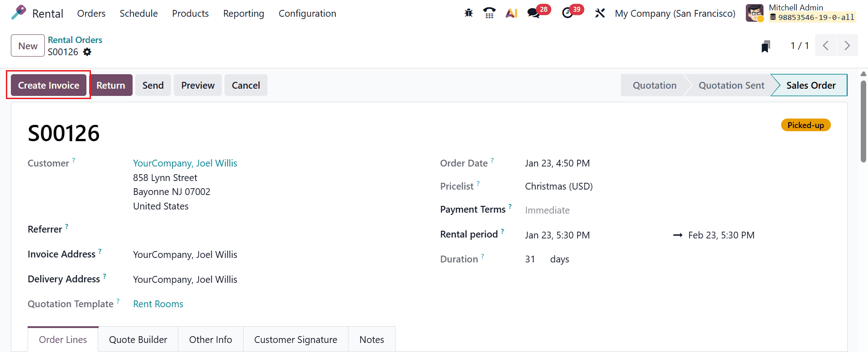Click the Picked-up status badge
Screen dimensions: 868x352
pos(806,125)
